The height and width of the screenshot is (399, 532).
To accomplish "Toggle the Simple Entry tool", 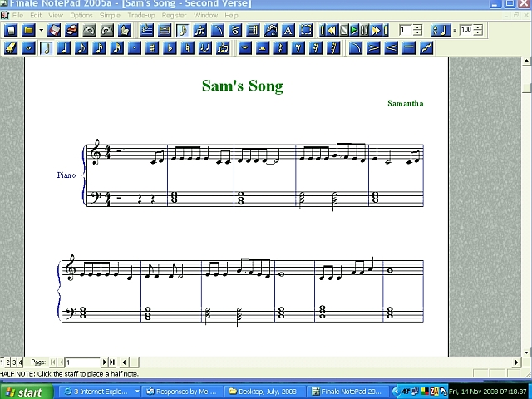I will 183,30.
